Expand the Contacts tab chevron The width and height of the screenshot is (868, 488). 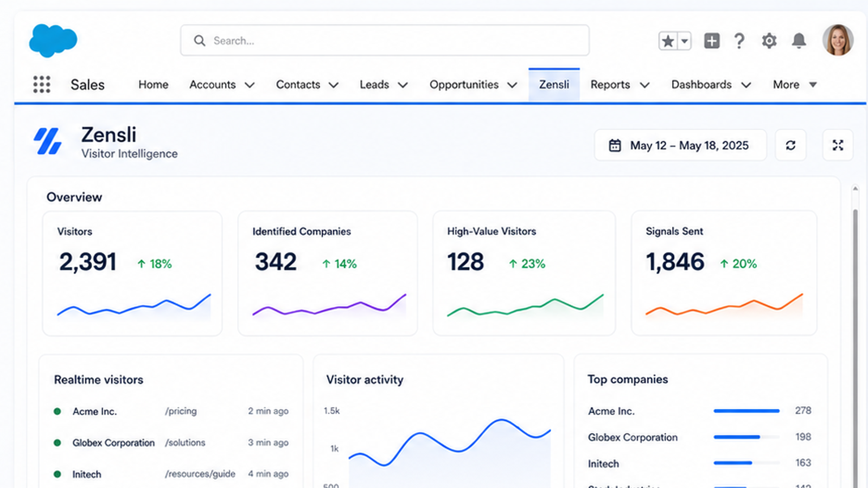tap(334, 85)
